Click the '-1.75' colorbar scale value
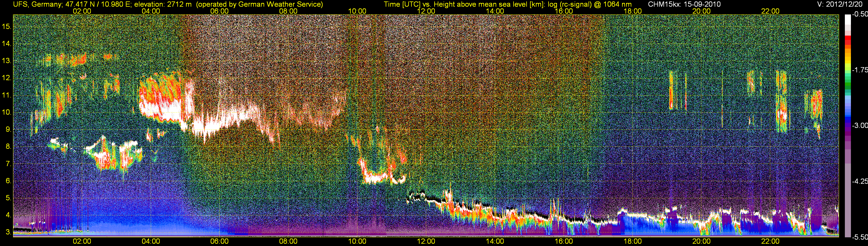This screenshot has width=868, height=246. 860,70
